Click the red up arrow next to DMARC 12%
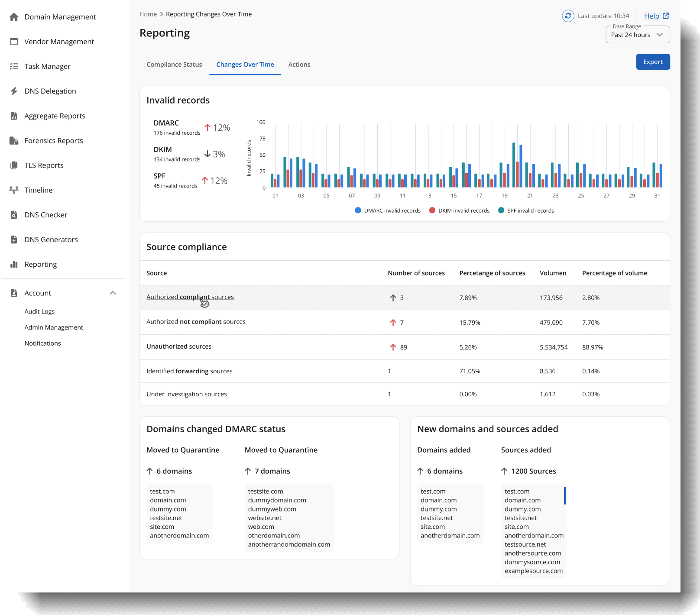The image size is (700, 615). [207, 127]
